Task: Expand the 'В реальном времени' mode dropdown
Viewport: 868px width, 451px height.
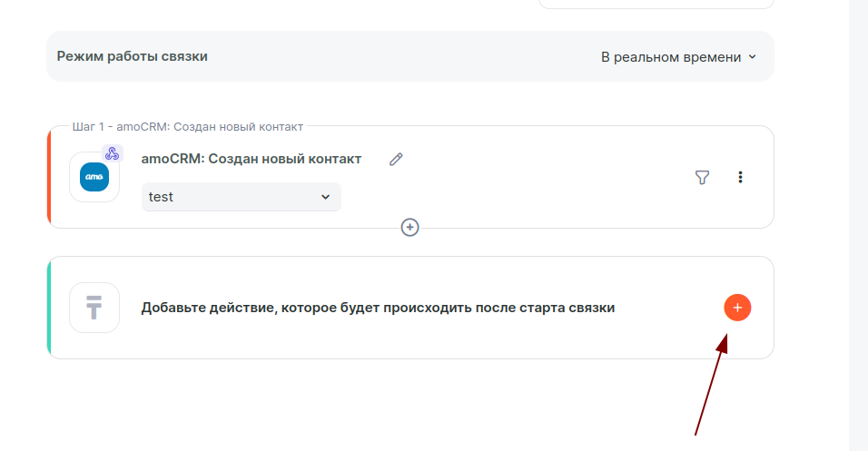Action: coord(677,56)
